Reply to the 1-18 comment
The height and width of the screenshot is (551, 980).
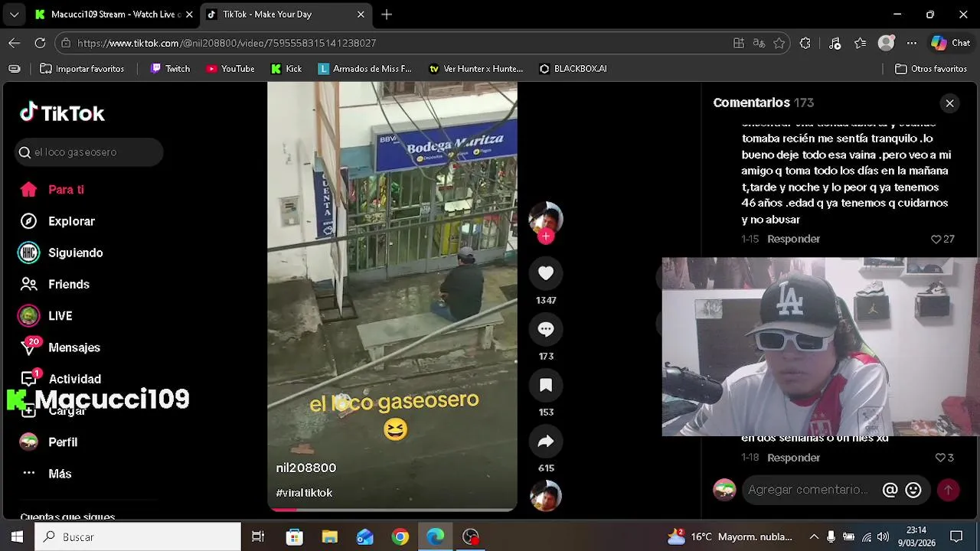(793, 458)
